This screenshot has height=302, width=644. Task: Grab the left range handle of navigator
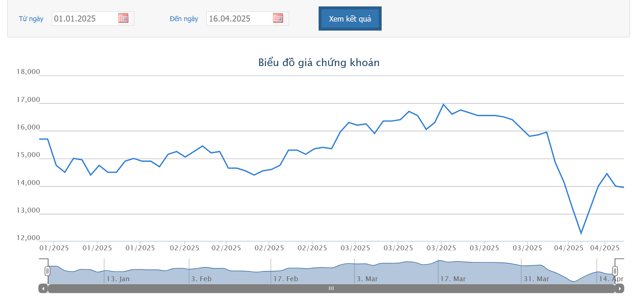(x=47, y=271)
